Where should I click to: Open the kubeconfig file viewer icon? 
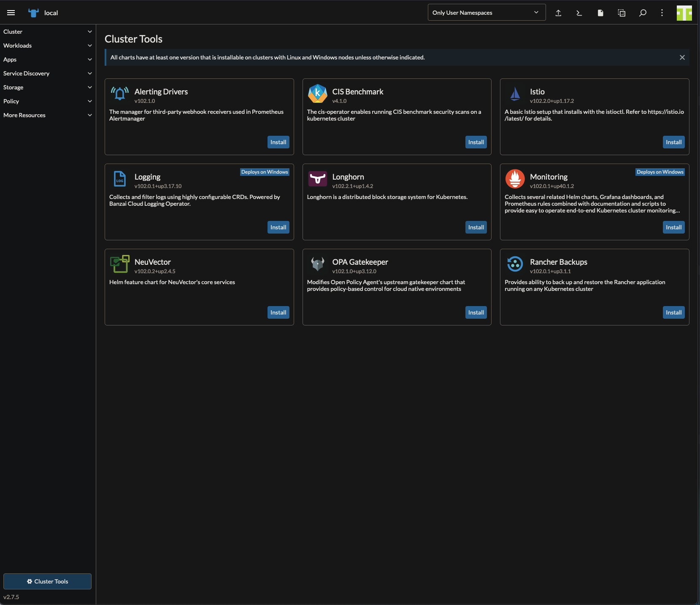pos(600,13)
